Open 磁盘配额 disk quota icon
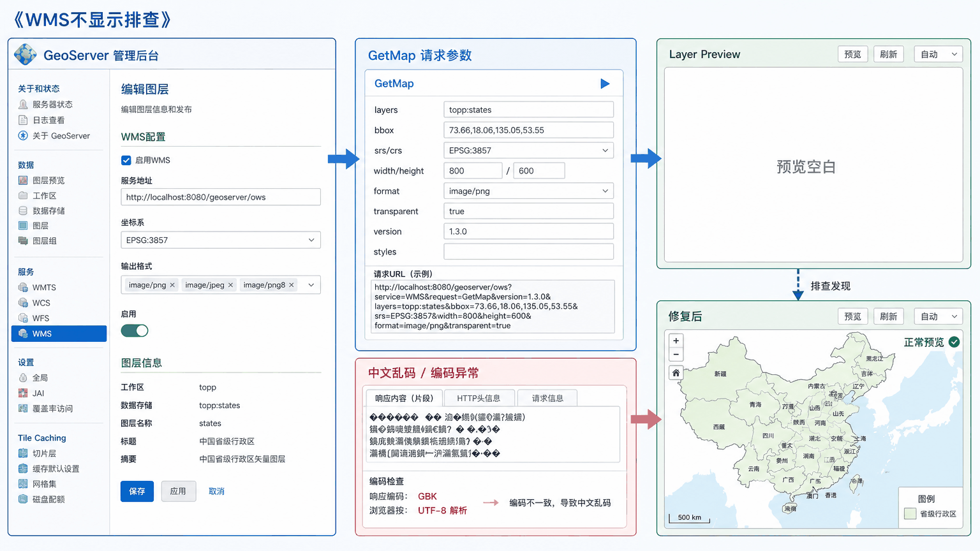The image size is (980, 551). (23, 499)
